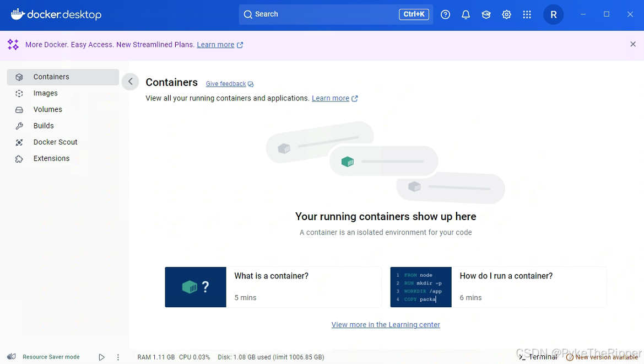Screen dimensions: 644x364
Task: Open the user account avatar R
Action: (553, 14)
